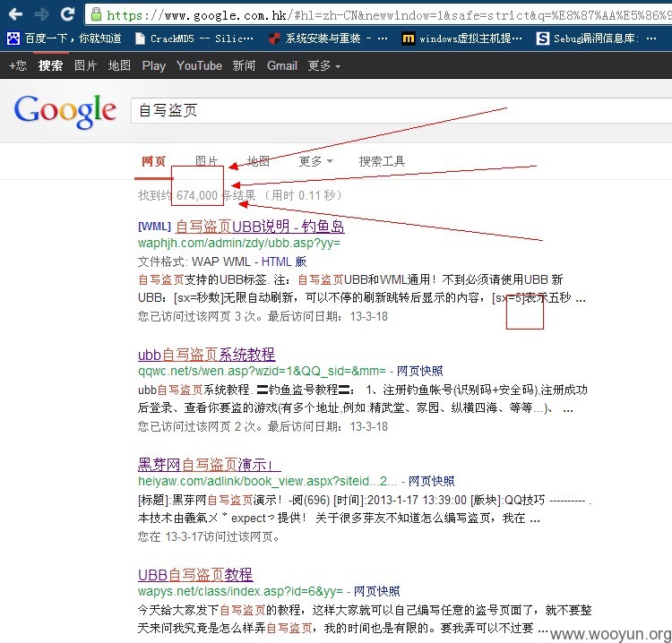Click the heiyaw.com/adlink/book_view.aspx URL text
This screenshot has height=643, width=672.
[267, 481]
